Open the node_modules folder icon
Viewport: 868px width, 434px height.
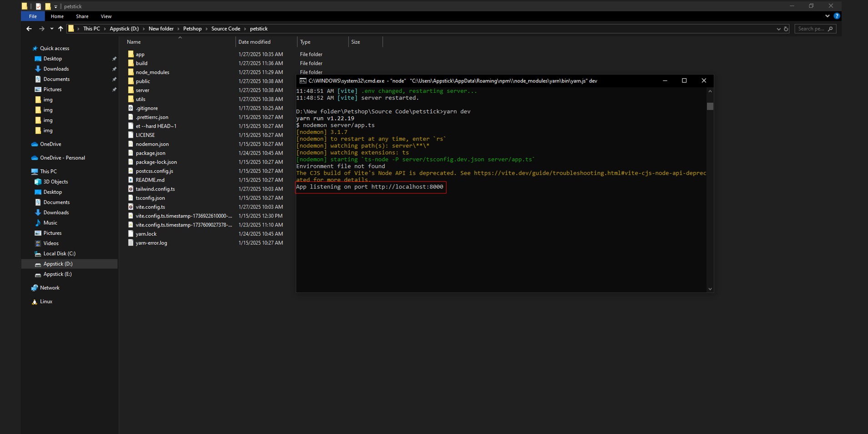coord(131,72)
